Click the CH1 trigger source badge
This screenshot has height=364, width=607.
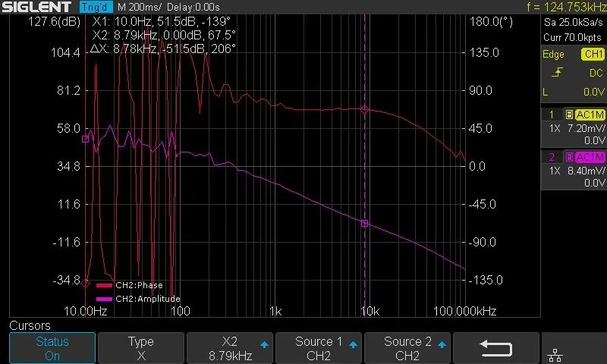point(593,54)
